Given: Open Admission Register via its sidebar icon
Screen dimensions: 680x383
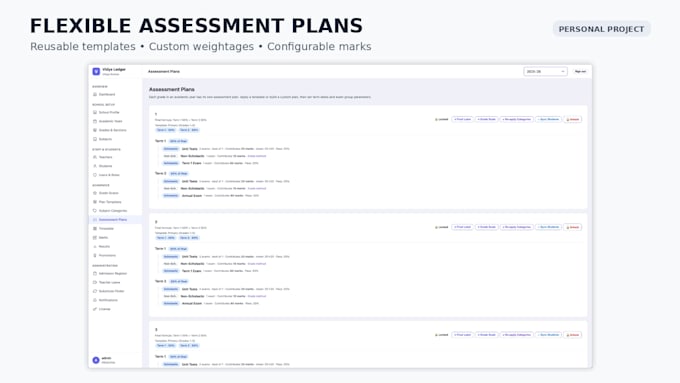Looking at the screenshot, I should point(95,274).
